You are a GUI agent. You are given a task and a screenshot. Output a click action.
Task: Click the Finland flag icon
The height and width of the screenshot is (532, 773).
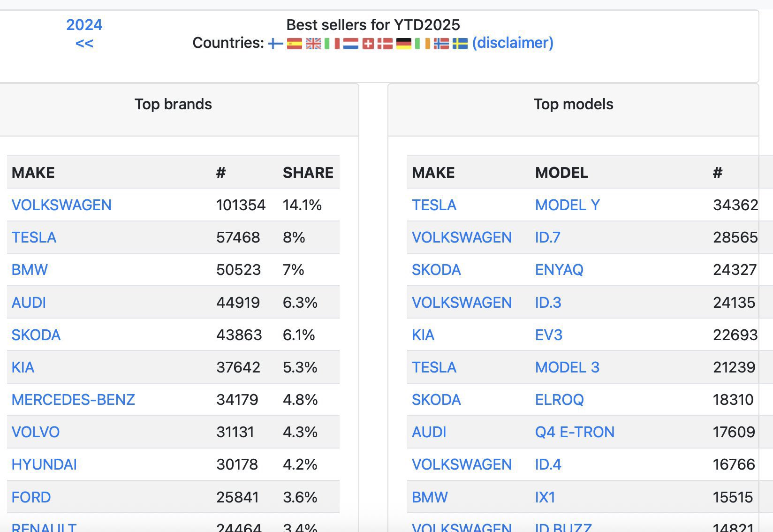pyautogui.click(x=275, y=44)
